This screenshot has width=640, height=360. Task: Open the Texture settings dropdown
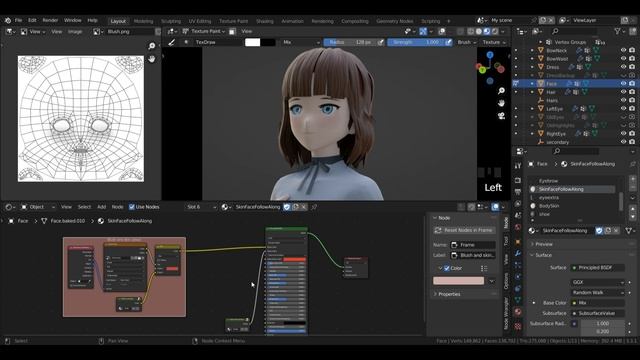(494, 42)
